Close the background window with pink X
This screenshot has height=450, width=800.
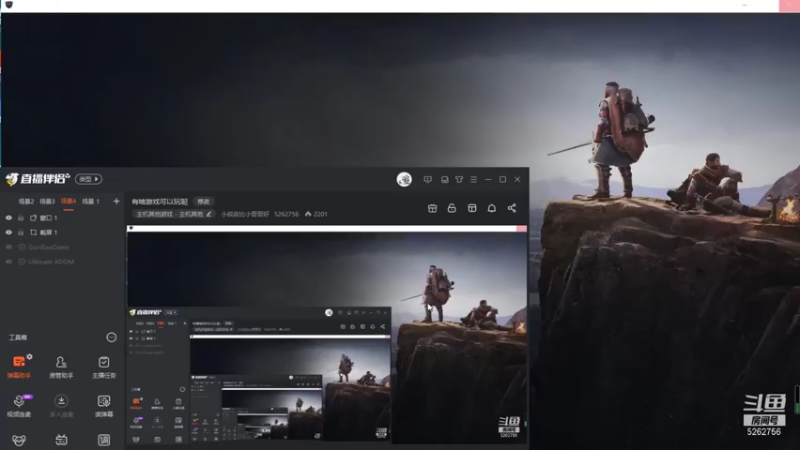(x=789, y=6)
